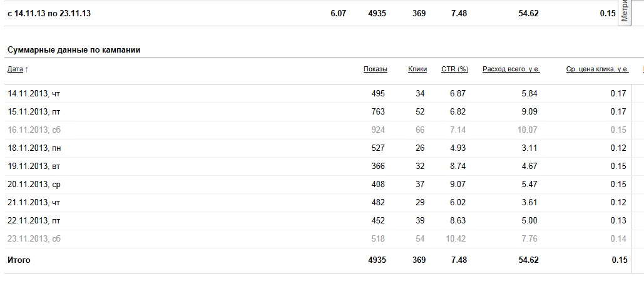Viewport: 644px width, 281px height.
Task: Click the Суммарные данные по кампании heading
Action: point(74,50)
